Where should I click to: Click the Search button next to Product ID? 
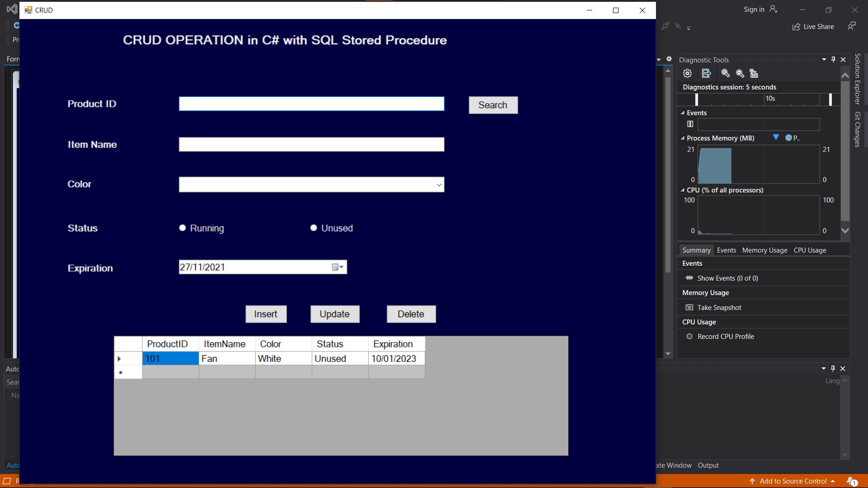[492, 105]
